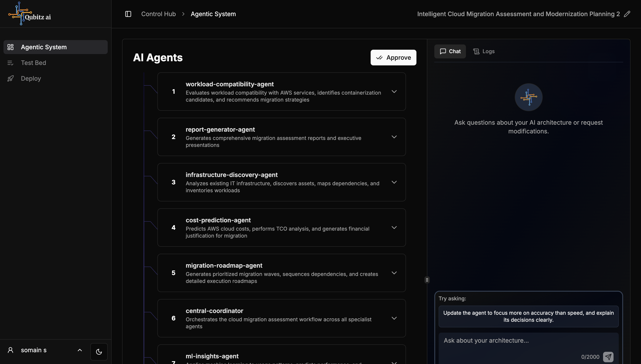Switch to the Logs tab
Image resolution: width=641 pixels, height=364 pixels.
pos(484,51)
